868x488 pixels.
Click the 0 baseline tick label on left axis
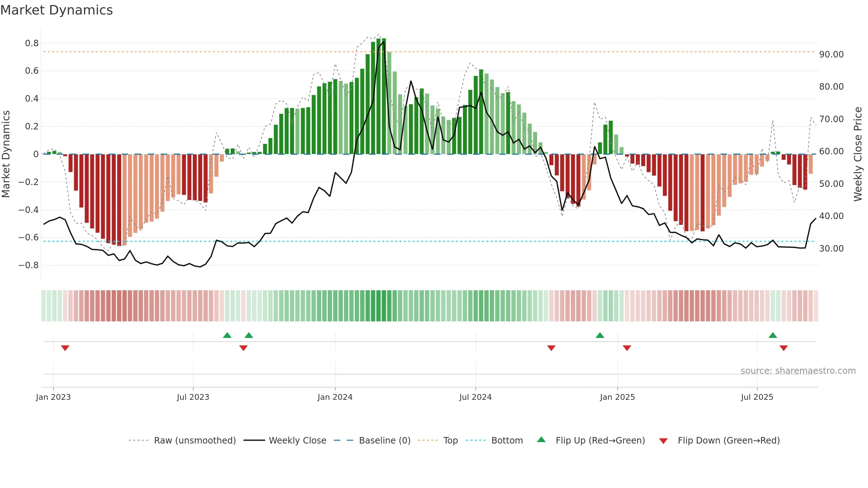coord(36,154)
